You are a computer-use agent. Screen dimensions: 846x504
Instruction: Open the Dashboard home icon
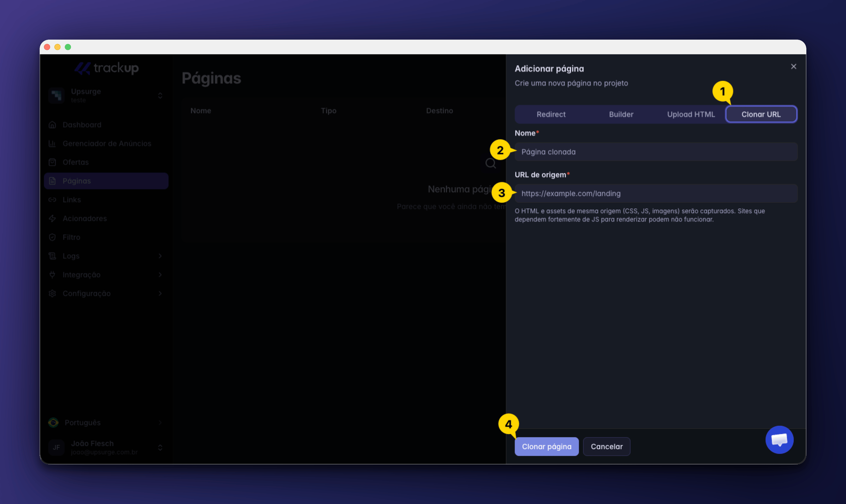point(52,125)
